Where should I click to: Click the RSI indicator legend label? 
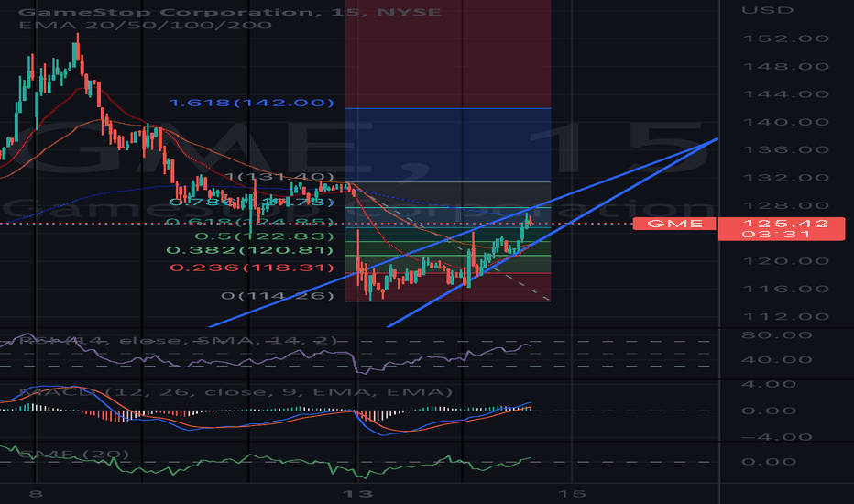(x=178, y=341)
